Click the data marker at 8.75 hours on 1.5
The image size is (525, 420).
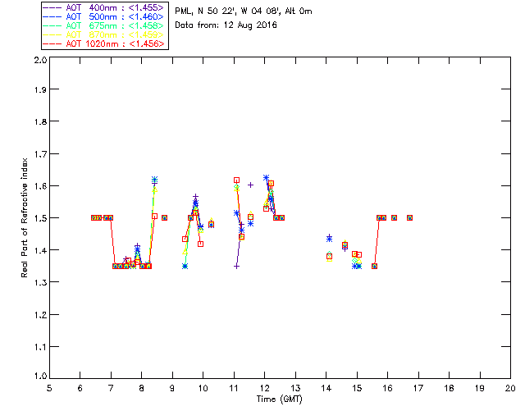tap(164, 217)
